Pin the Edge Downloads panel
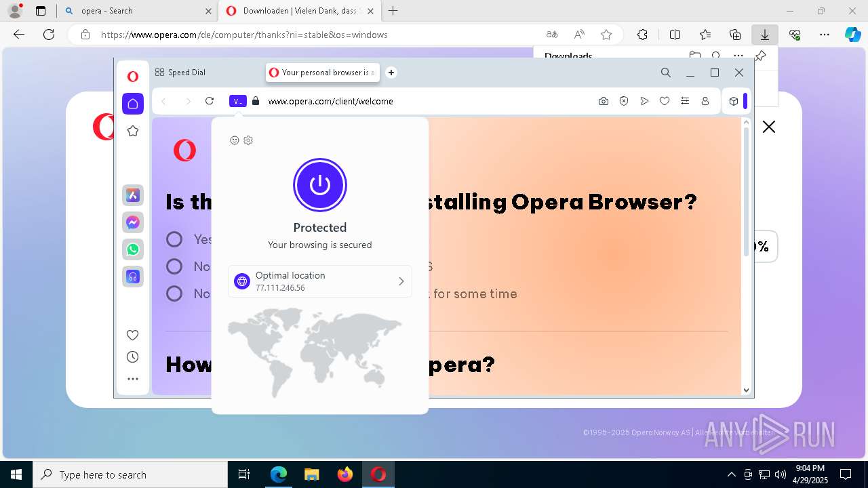The image size is (868, 488). point(761,56)
